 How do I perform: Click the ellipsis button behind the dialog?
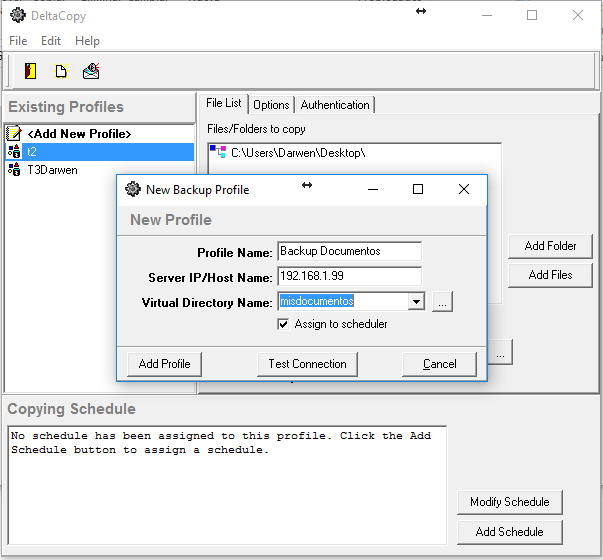coord(500,352)
